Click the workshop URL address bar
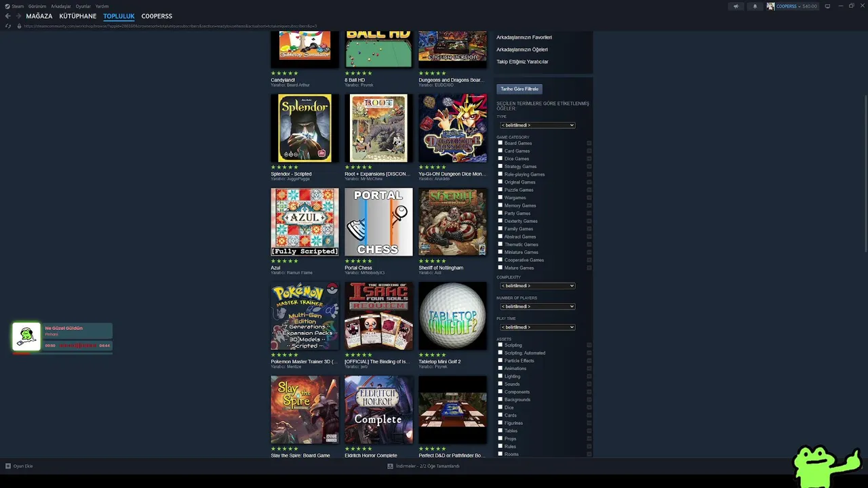This screenshot has height=488, width=868. [170, 26]
